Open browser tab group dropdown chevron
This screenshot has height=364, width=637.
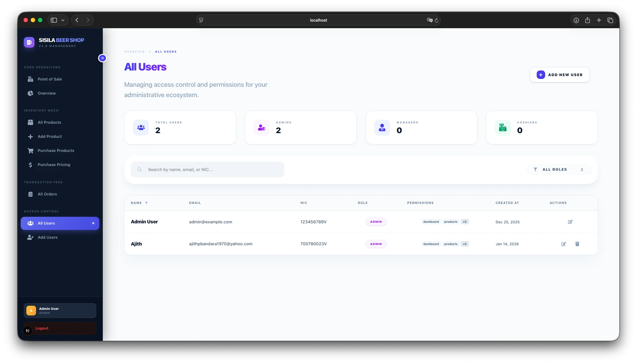(63, 20)
